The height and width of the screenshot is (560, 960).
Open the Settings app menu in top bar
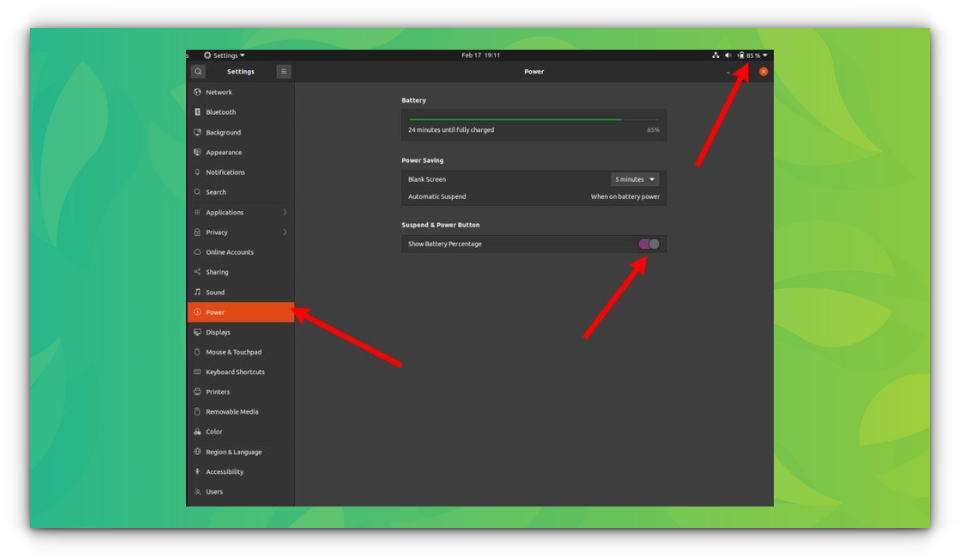click(224, 55)
